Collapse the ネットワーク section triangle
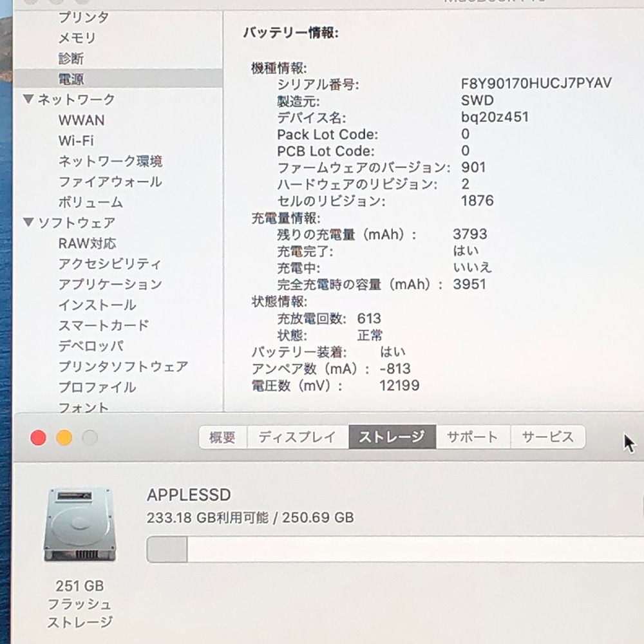Viewport: 644px width, 644px height. coord(28,99)
